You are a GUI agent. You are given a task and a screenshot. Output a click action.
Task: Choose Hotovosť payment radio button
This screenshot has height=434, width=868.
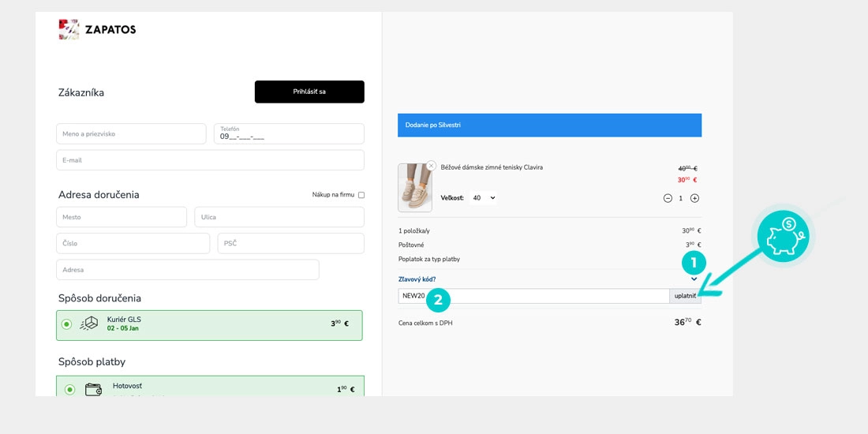point(69,390)
